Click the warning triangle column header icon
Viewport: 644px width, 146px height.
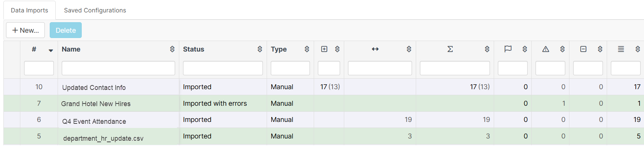[546, 49]
